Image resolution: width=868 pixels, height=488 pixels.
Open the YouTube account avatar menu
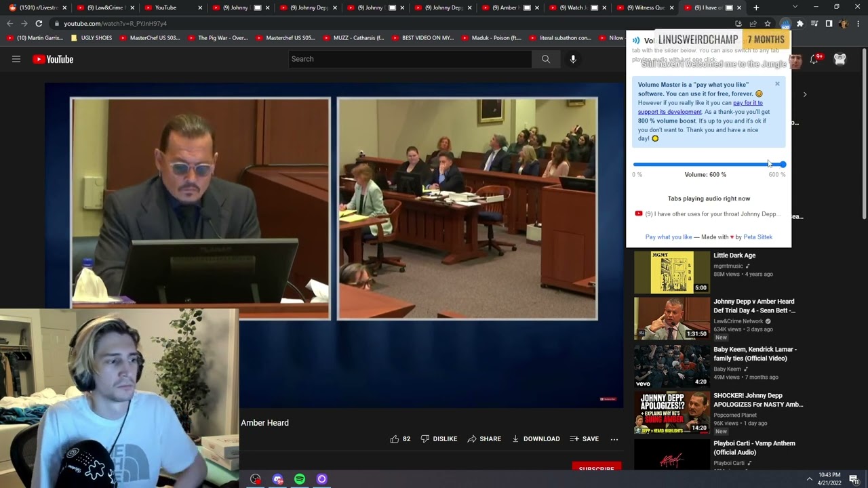click(840, 59)
